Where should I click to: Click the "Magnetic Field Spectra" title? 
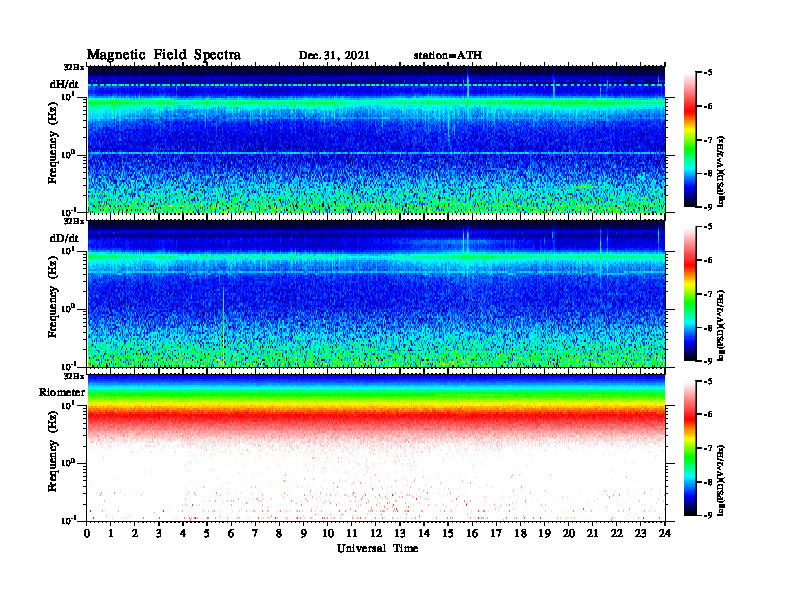tap(164, 55)
